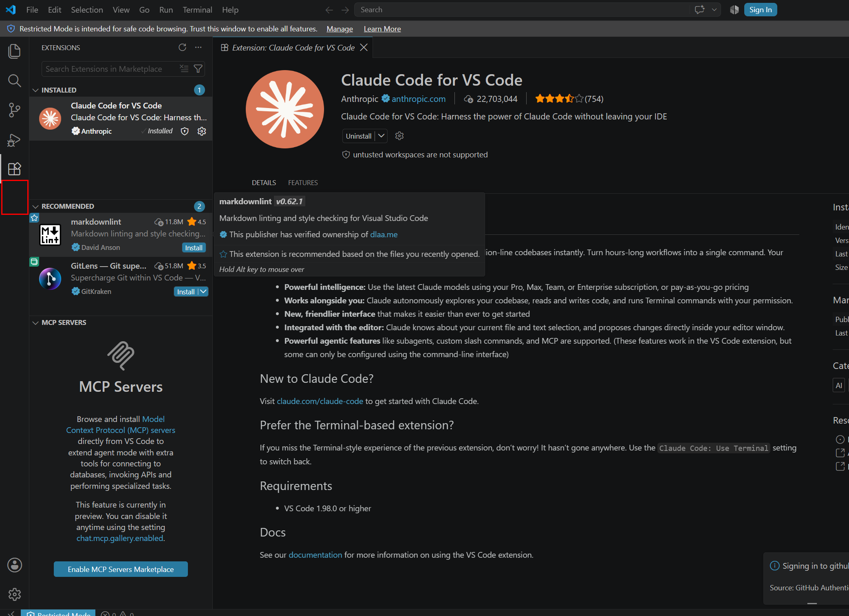
Task: Click workspace trust shield on Claude Code row
Action: point(185,131)
